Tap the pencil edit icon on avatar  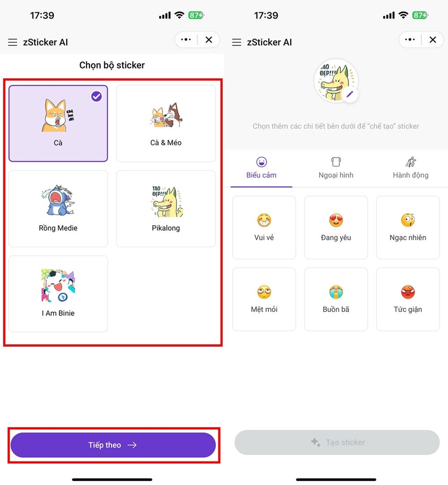pos(350,95)
